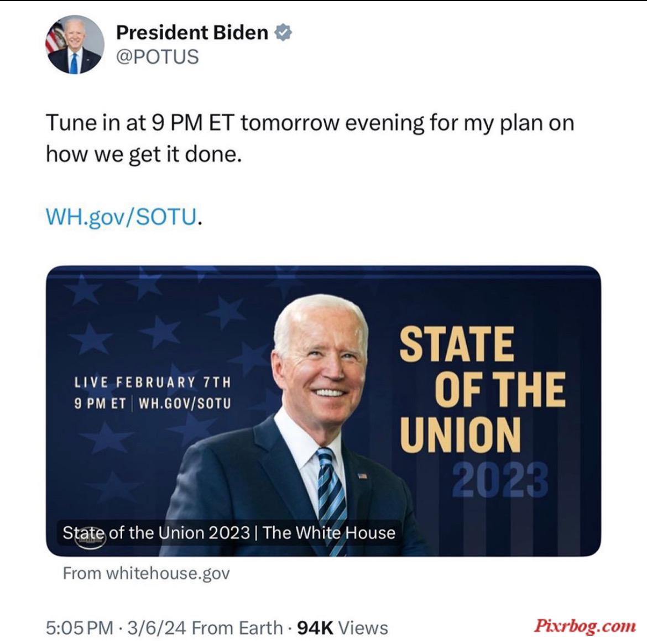647x644 pixels.
Task: Click the 'From Earth' location label
Action: click(237, 628)
